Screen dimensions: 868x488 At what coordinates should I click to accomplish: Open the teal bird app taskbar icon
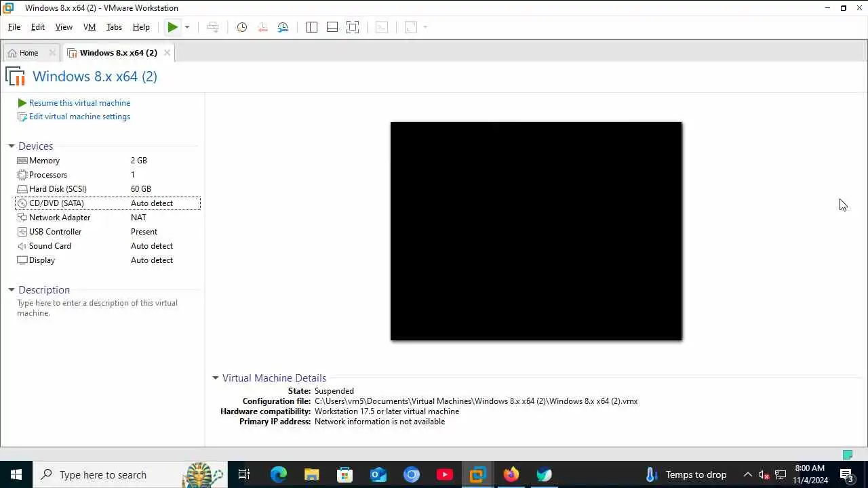tap(545, 474)
